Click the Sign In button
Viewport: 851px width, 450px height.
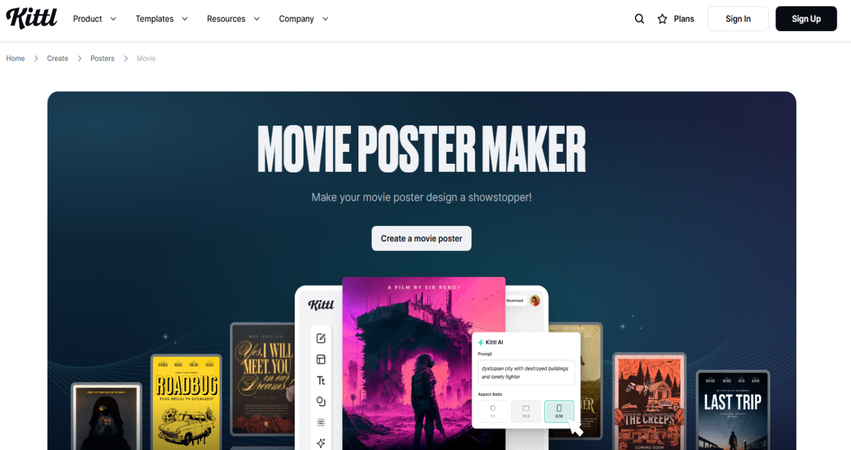[738, 19]
